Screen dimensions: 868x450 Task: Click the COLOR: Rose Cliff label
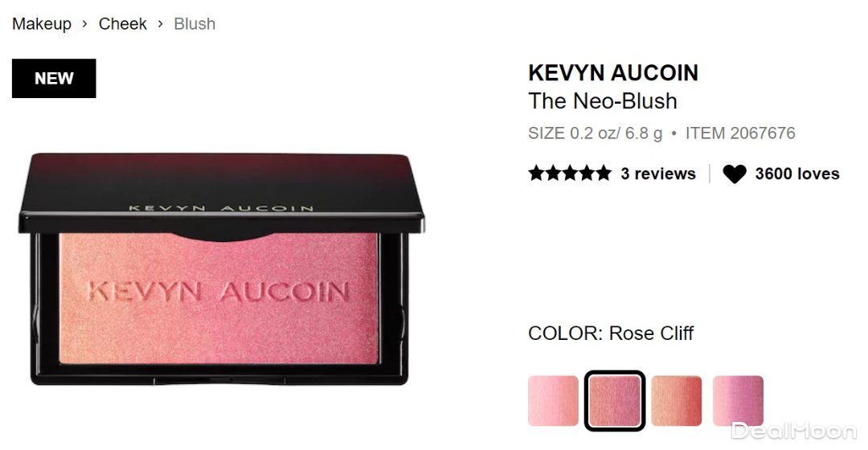[x=611, y=333]
